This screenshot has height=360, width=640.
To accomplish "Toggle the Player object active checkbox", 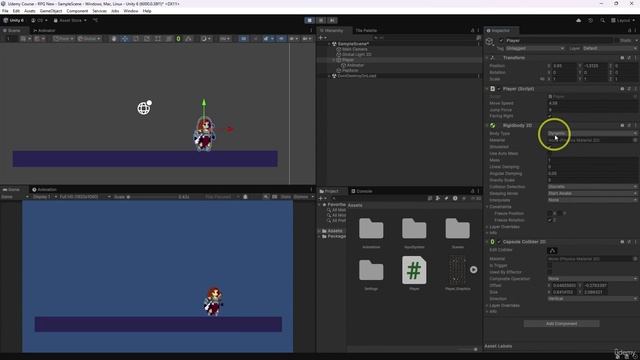I will click(501, 40).
